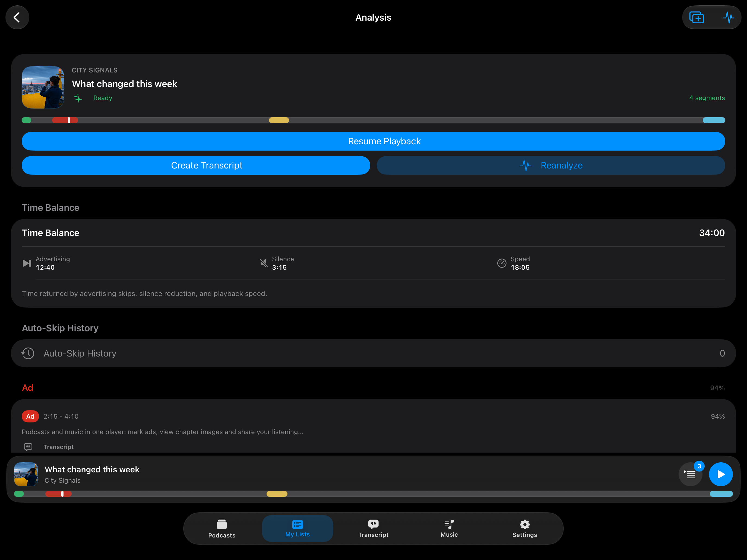Open the play queue list with badge 3
Image resolution: width=747 pixels, height=560 pixels.
tap(691, 474)
